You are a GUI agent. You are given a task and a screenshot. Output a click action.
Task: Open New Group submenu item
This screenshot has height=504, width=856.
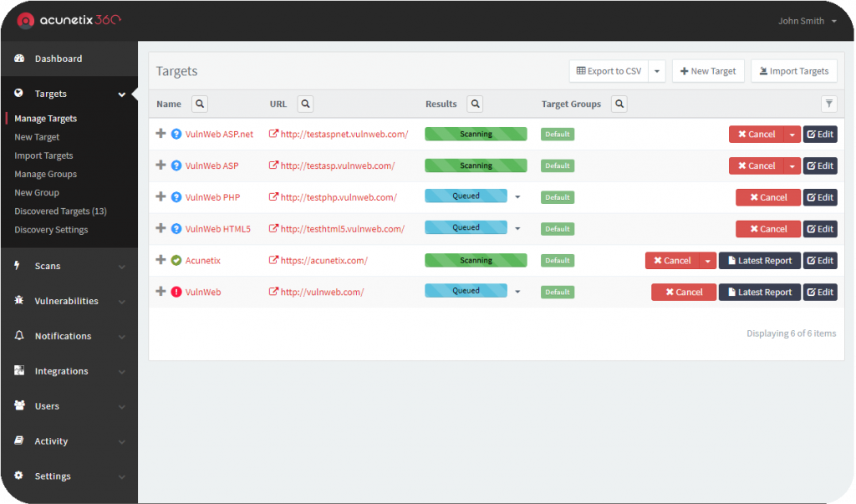click(x=37, y=193)
